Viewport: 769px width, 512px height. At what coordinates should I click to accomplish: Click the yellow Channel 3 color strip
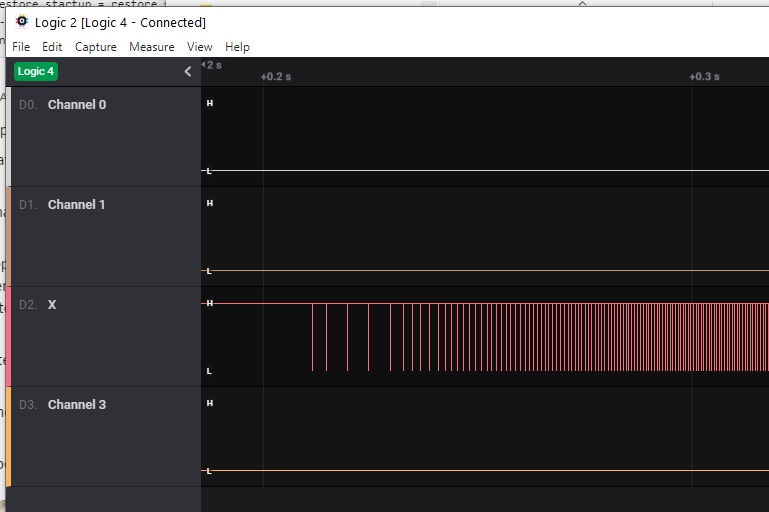(x=9, y=436)
